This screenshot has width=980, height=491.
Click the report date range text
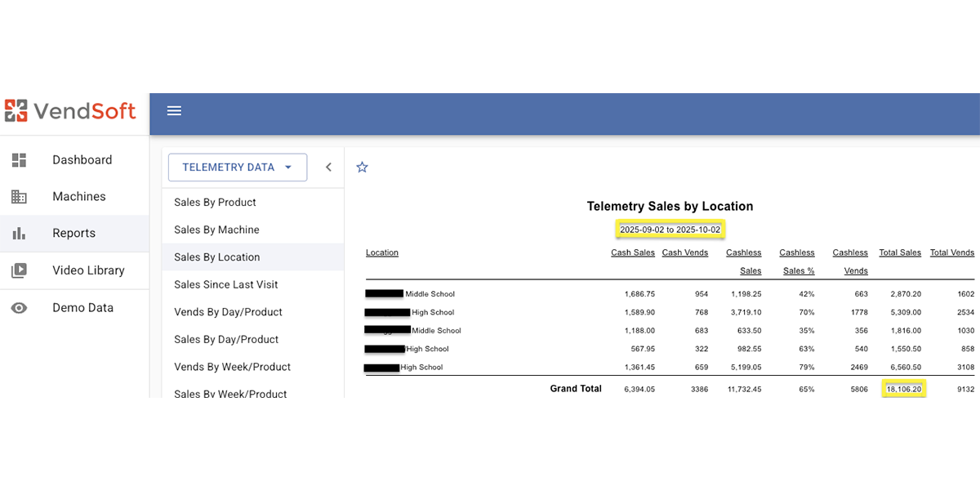point(670,230)
